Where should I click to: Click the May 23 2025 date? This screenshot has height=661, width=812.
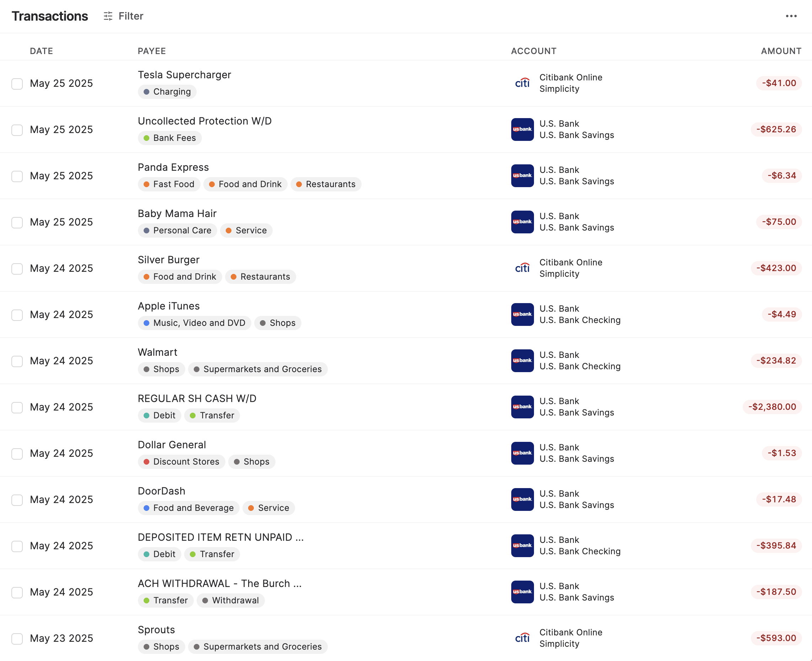pos(61,638)
